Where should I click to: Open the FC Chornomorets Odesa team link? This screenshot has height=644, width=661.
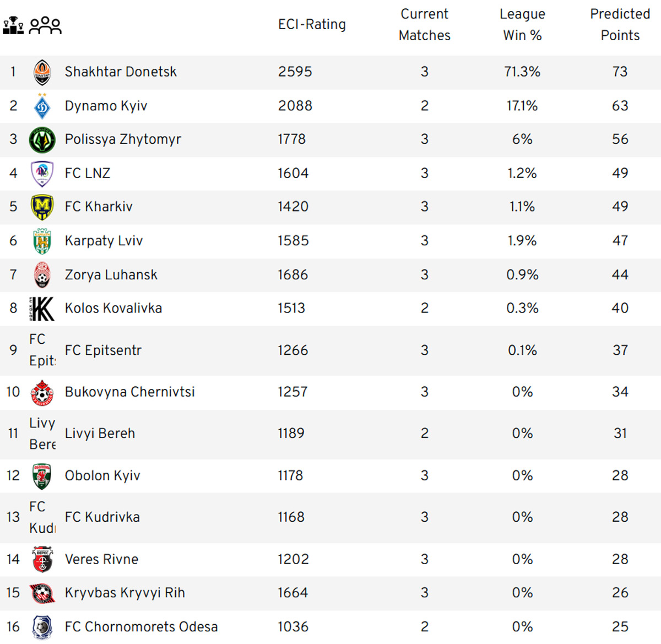[x=141, y=627]
